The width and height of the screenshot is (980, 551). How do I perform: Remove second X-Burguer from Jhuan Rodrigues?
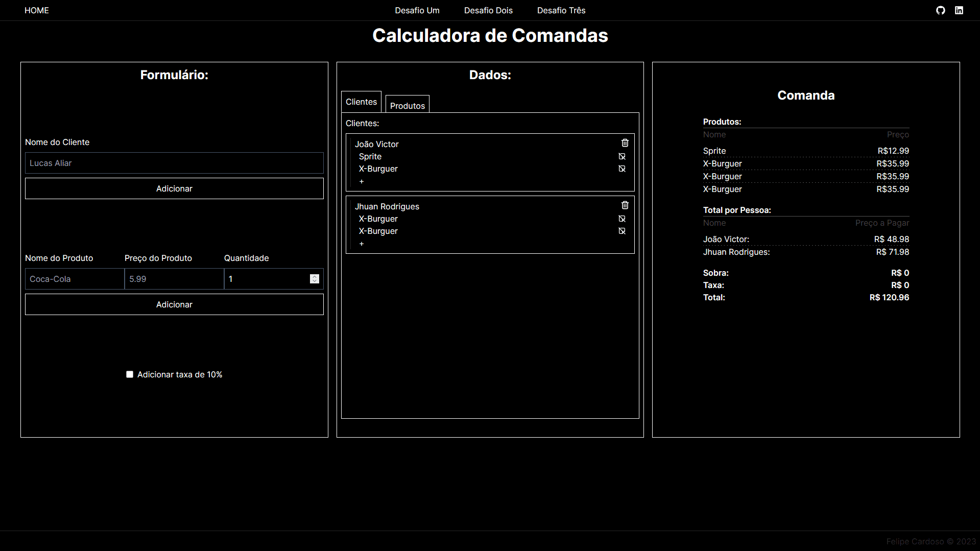pyautogui.click(x=622, y=231)
